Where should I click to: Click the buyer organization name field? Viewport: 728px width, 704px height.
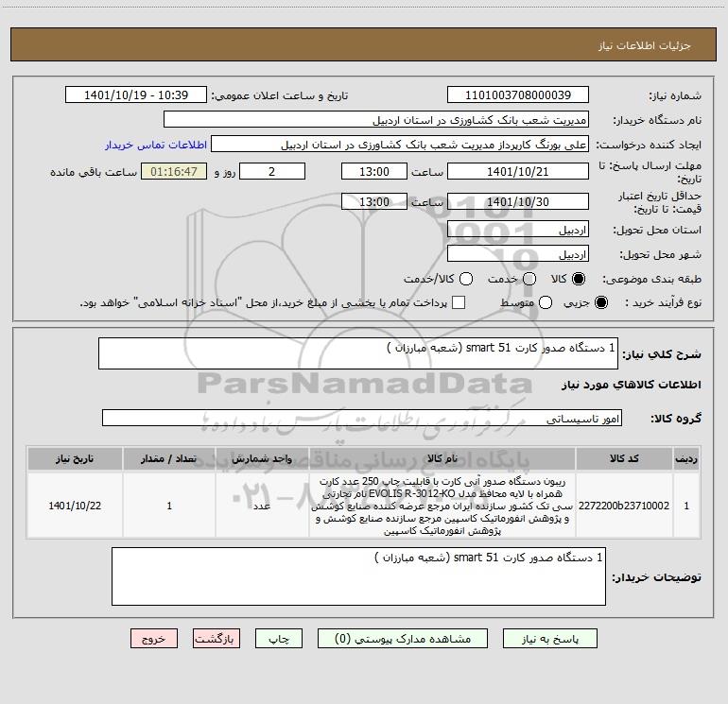376,119
